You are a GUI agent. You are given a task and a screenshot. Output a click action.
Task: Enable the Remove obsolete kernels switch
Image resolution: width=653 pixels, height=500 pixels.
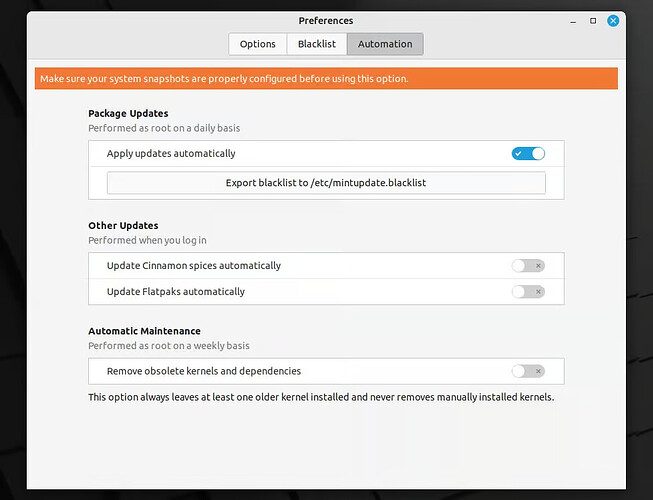(528, 371)
